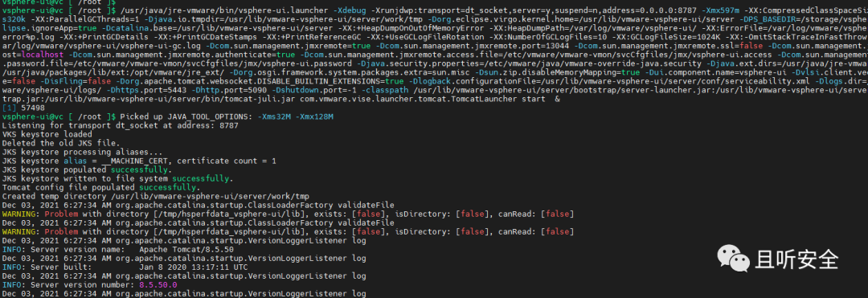Screen dimensions: 868x298
Task: Click the 'Created temp directory' line
Action: point(156,196)
